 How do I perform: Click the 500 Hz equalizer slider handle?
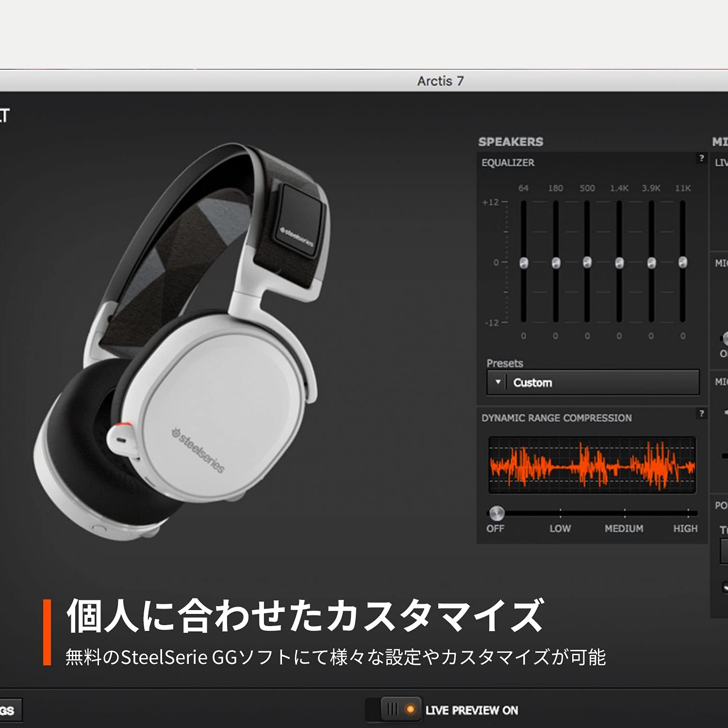587,262
